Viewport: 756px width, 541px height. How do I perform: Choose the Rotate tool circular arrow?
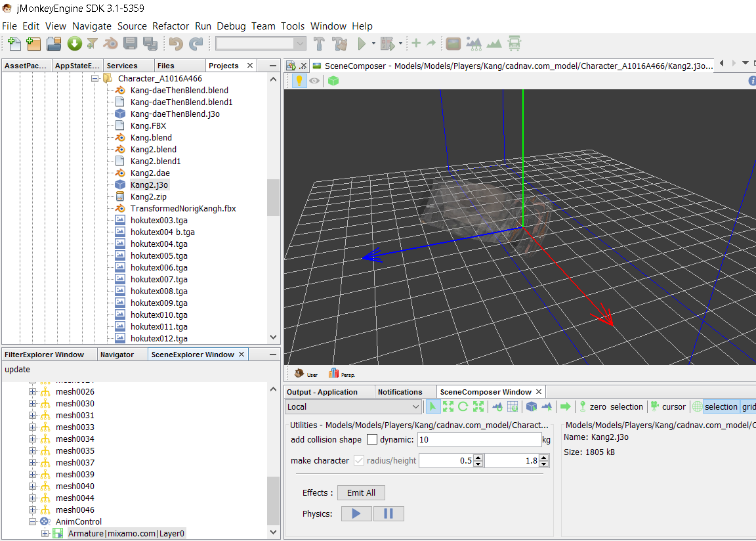(x=463, y=406)
